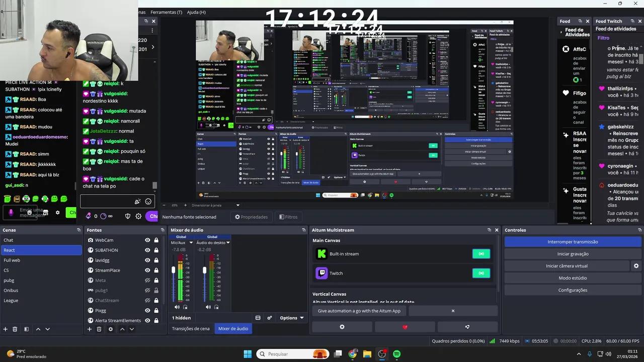Click the Windows taskbar search box
This screenshot has height=362, width=644.
click(x=293, y=354)
